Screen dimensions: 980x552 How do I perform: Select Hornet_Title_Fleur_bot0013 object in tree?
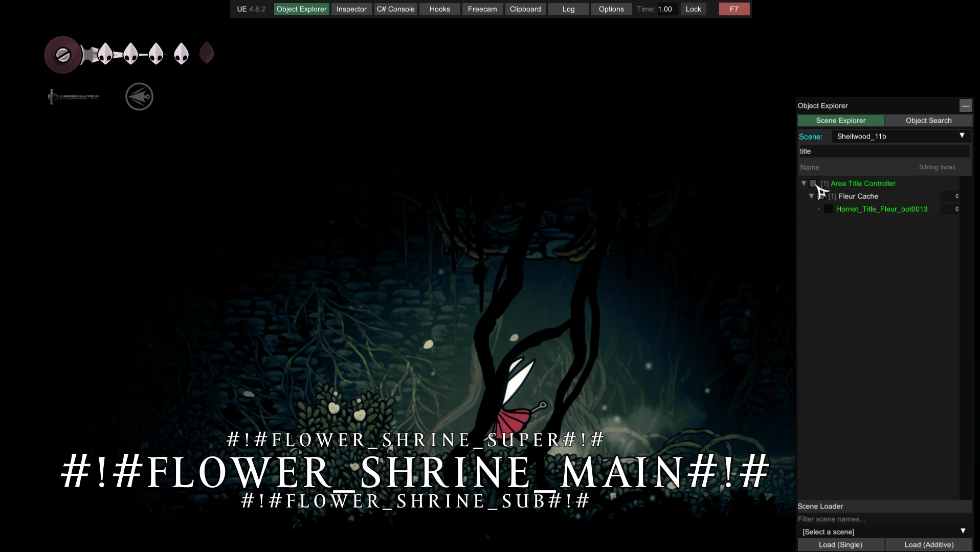pos(881,209)
